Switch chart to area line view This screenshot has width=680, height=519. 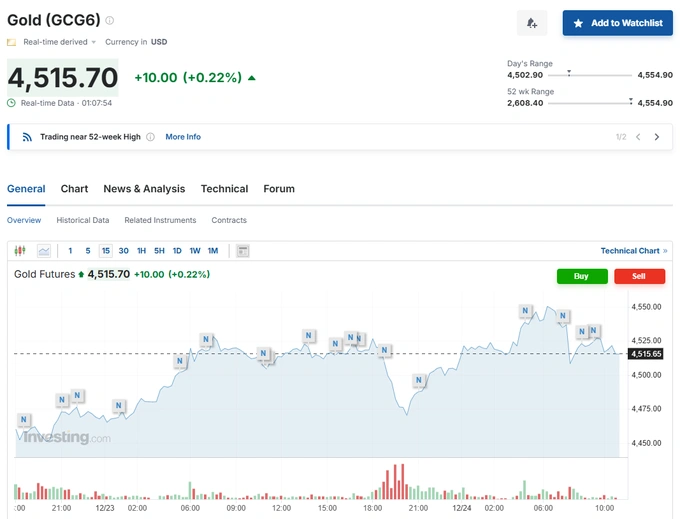(44, 251)
